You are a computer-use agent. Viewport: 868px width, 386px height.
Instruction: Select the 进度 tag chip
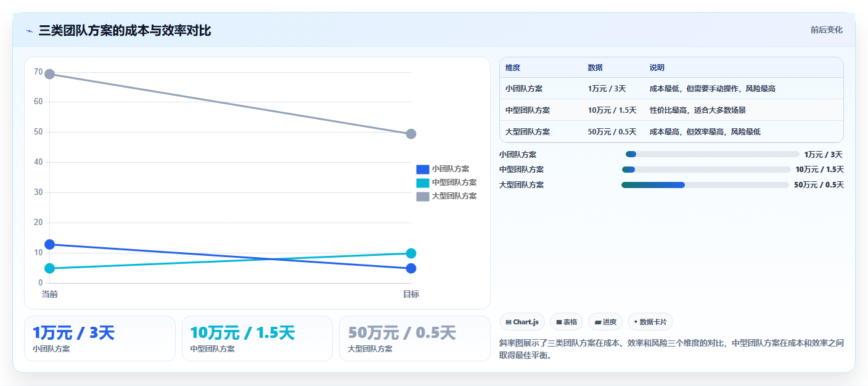pos(605,322)
